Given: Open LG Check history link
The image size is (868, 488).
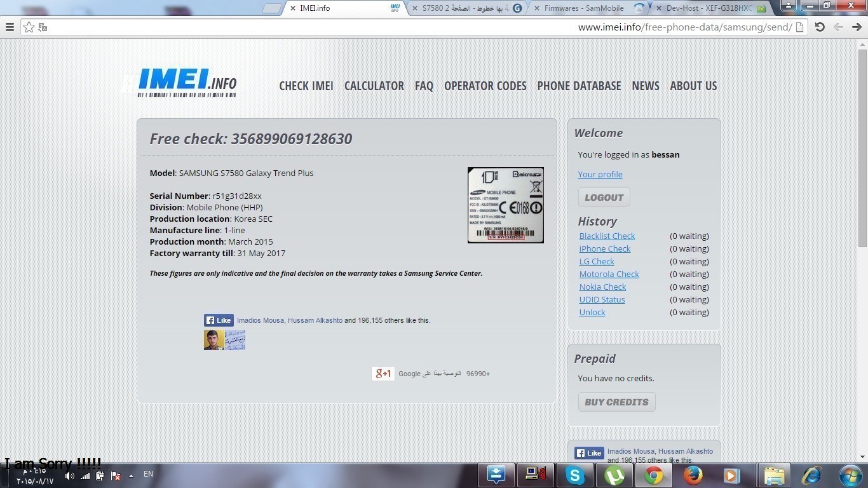Looking at the screenshot, I should (x=597, y=261).
